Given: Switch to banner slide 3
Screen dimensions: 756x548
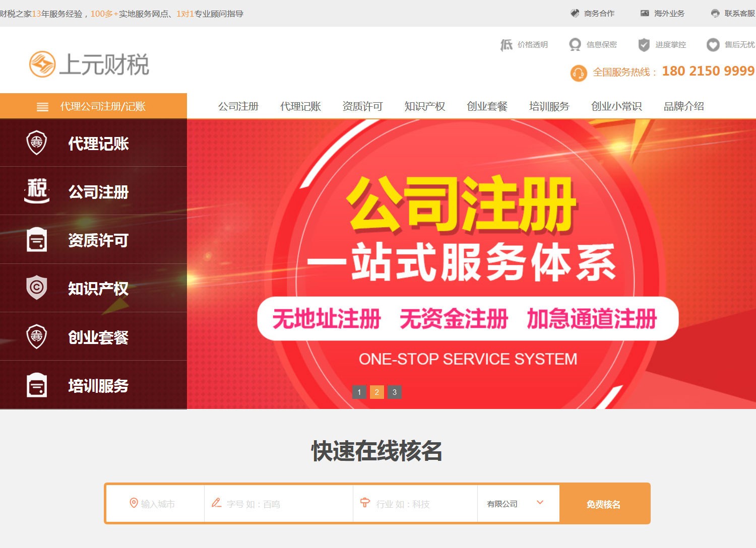Looking at the screenshot, I should tap(395, 392).
